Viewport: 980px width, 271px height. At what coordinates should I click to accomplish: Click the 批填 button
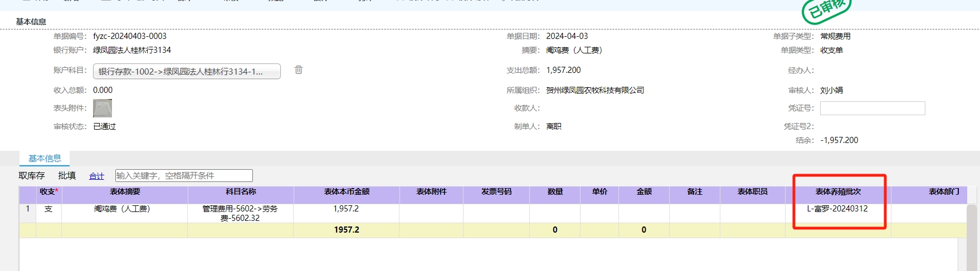click(x=67, y=176)
